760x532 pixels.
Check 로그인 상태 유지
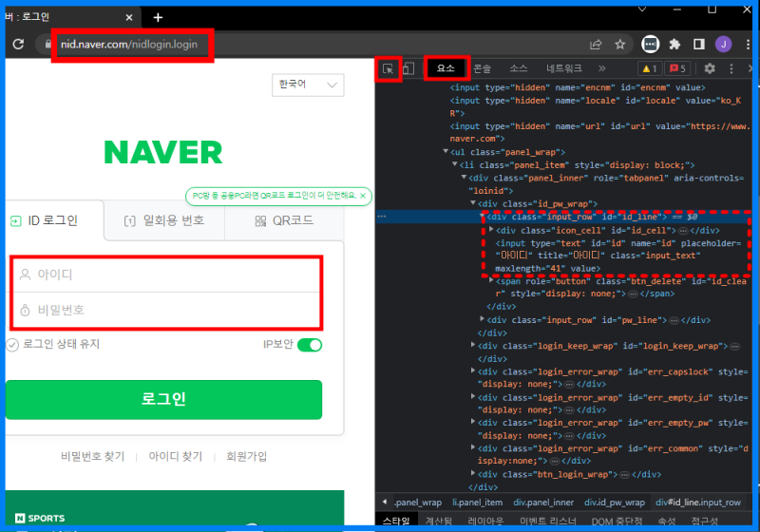(11, 345)
